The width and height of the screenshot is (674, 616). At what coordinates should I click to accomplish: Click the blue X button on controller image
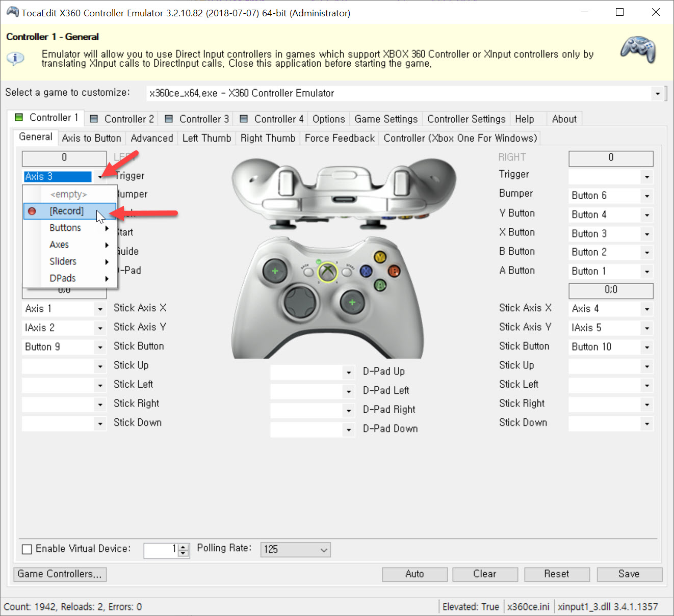click(x=366, y=271)
